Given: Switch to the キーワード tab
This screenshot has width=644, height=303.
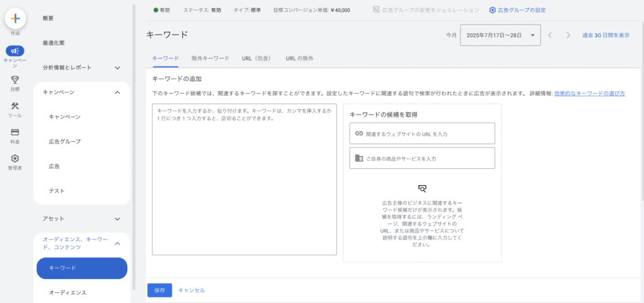Looking at the screenshot, I should (165, 59).
